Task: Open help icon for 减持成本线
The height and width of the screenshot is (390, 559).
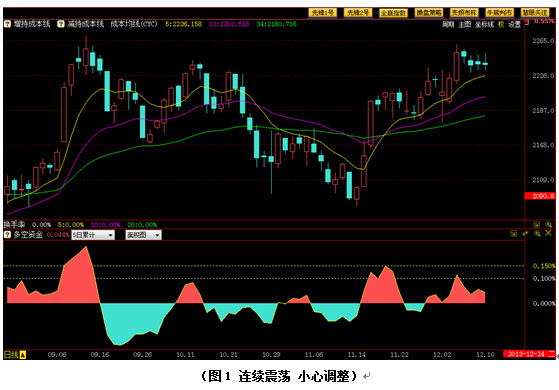Action: [x=61, y=24]
